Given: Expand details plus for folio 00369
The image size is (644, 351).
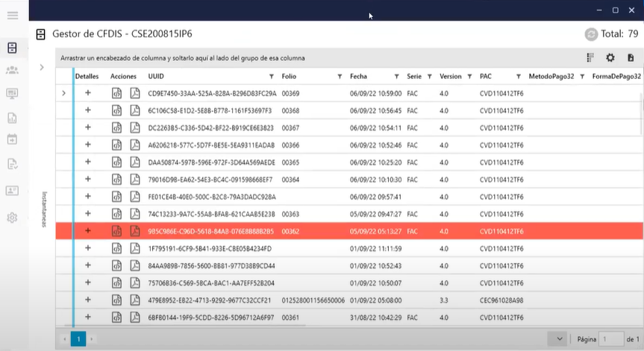Looking at the screenshot, I should point(88,93).
